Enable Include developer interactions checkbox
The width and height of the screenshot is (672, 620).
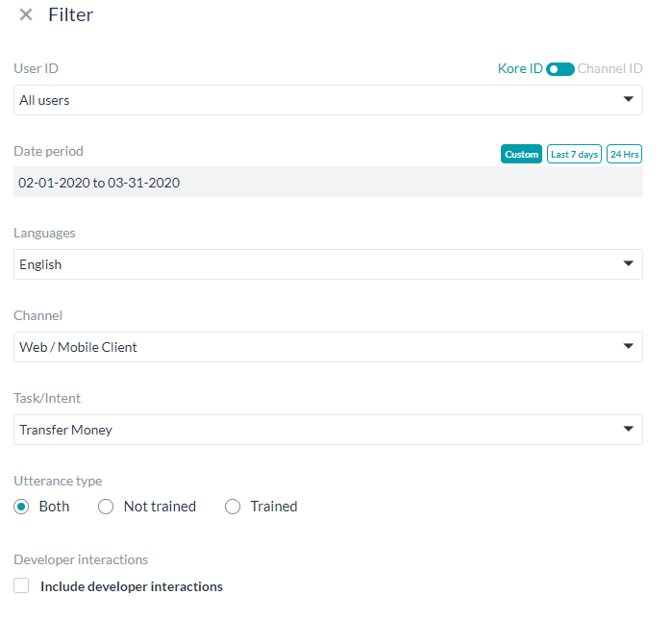click(22, 585)
